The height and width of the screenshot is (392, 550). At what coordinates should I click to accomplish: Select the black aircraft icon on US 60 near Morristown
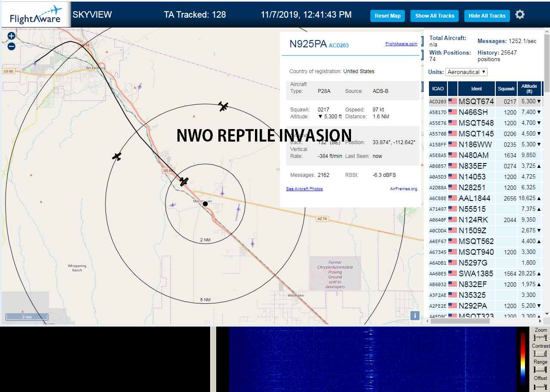pos(184,182)
